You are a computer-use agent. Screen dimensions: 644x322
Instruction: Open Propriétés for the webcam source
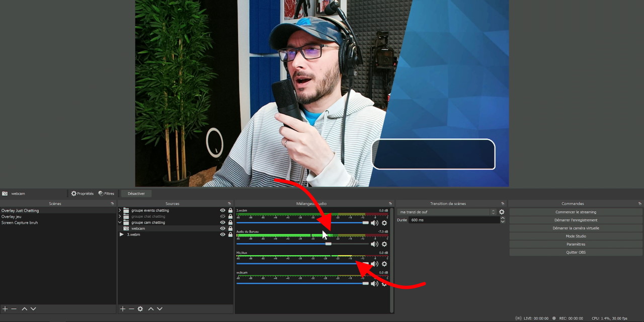click(x=83, y=194)
